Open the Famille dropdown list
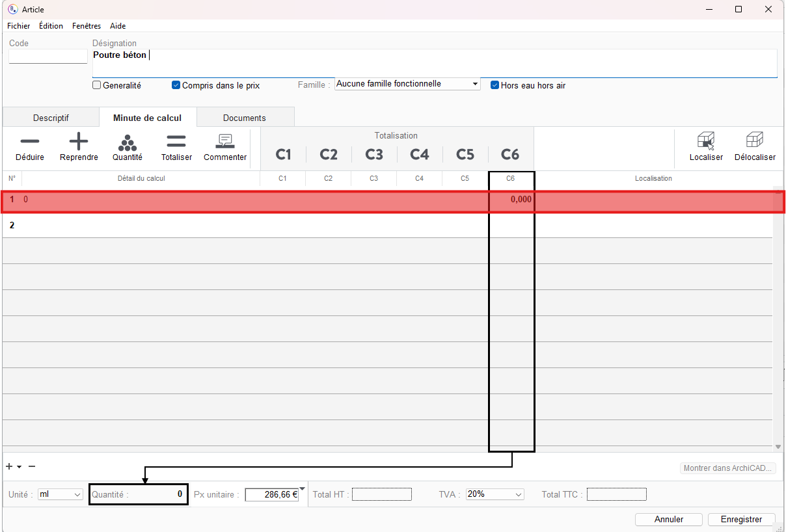Screen dimensions: 786x532 click(x=475, y=84)
